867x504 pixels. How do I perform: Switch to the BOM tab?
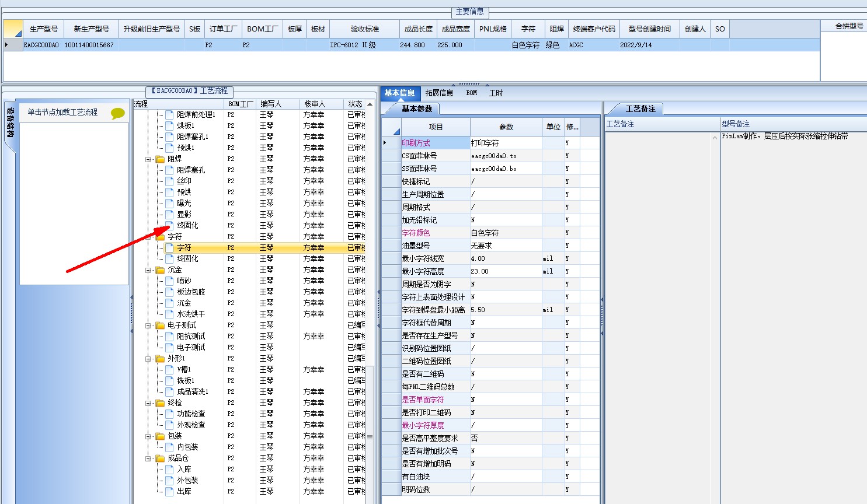tap(472, 93)
